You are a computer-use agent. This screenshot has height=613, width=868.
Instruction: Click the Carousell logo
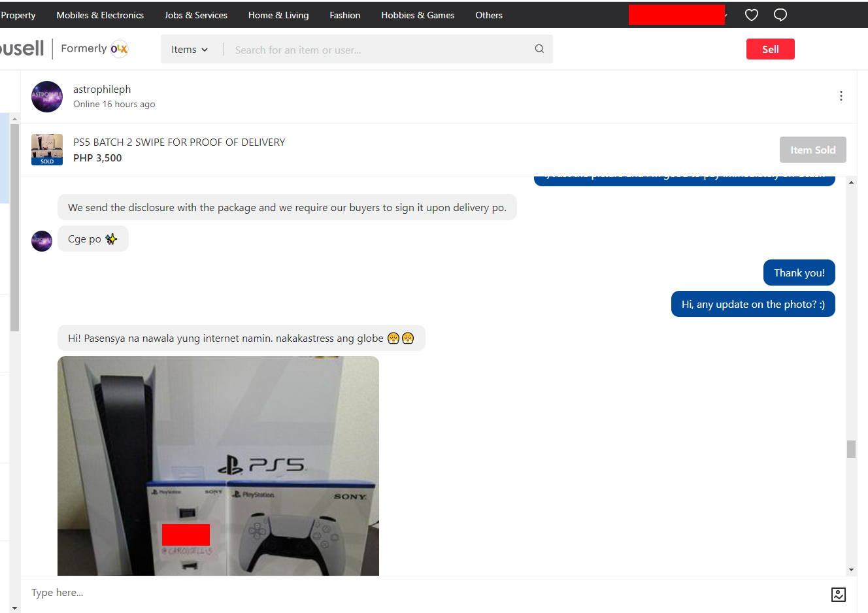22,48
